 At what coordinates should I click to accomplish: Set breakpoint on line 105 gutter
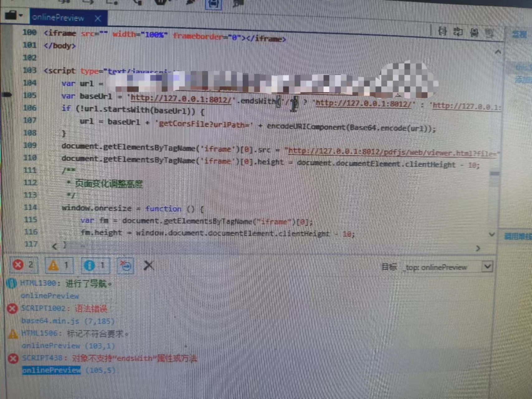[x=7, y=95]
